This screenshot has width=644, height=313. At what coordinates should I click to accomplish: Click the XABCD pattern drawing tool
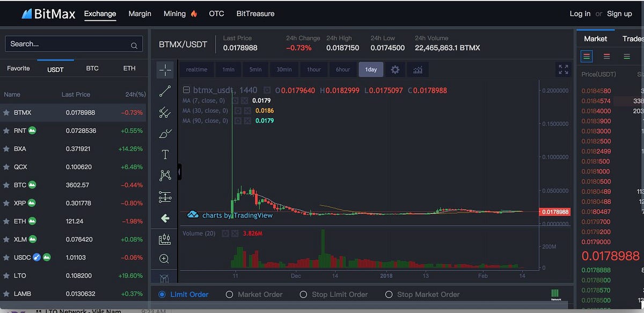coord(165,175)
